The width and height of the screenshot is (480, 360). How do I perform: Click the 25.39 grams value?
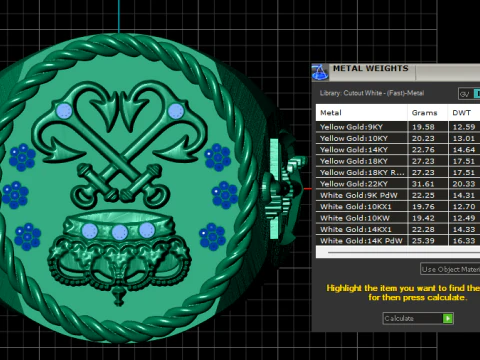(x=423, y=241)
